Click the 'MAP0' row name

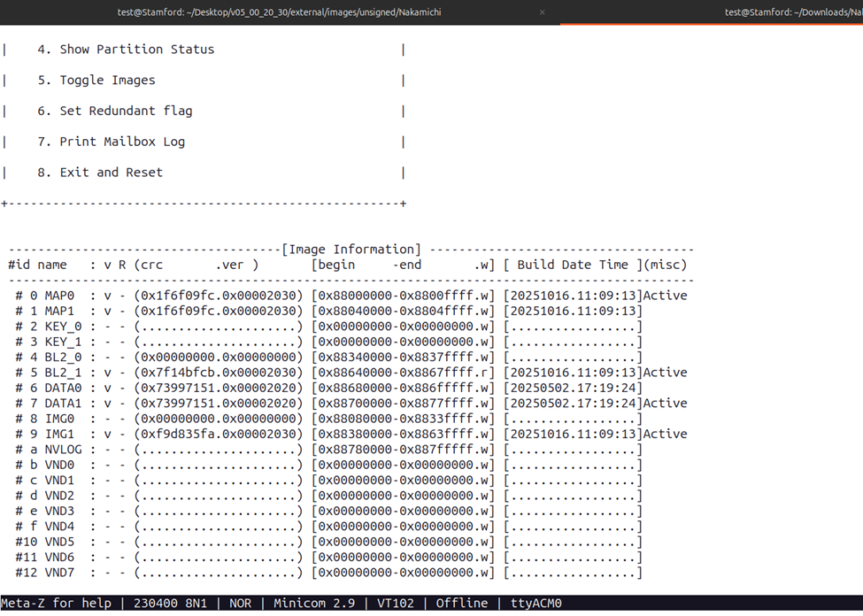point(59,296)
